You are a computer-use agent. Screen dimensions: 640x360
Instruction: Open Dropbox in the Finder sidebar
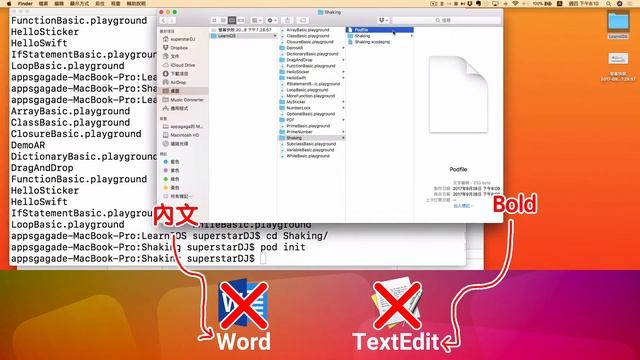coord(176,48)
